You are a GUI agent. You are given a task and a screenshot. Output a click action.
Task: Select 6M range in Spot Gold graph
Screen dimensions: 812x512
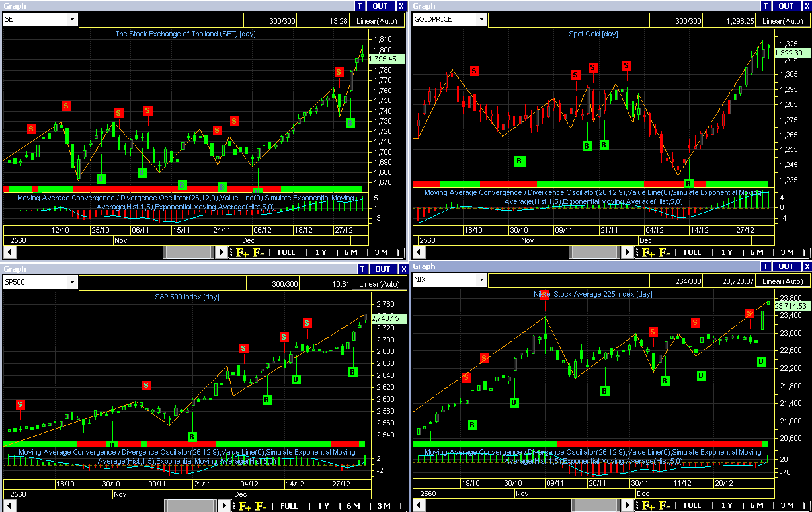[x=757, y=252]
